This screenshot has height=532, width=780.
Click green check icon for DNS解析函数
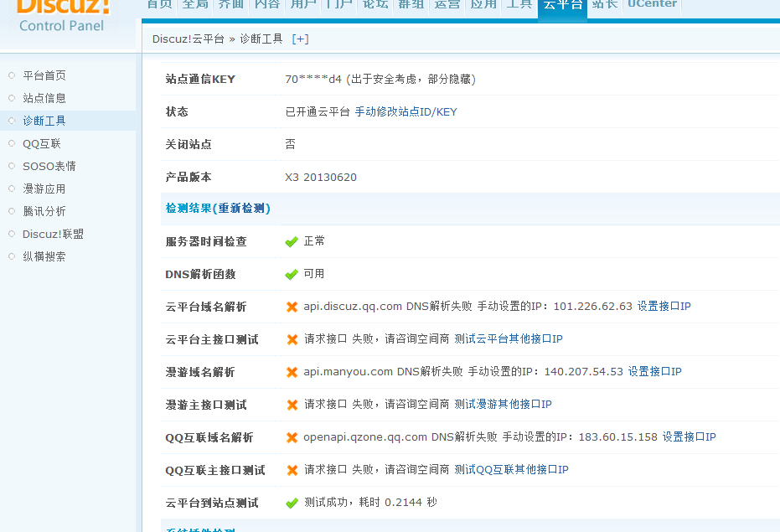pos(292,275)
